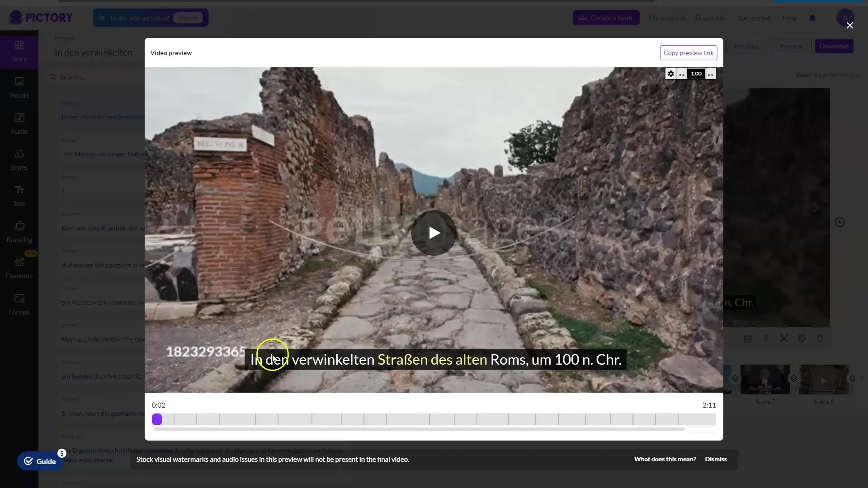Click the chevron to scroll scenes right

click(862, 378)
